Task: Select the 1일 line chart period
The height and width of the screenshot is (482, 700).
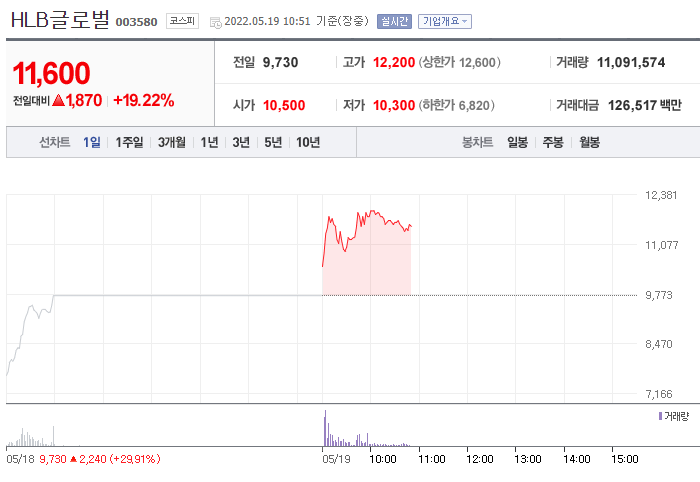Action: pyautogui.click(x=92, y=142)
